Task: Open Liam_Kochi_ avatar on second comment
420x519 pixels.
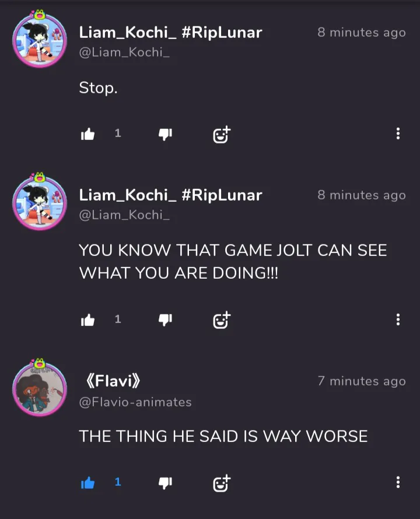Action: (40, 202)
